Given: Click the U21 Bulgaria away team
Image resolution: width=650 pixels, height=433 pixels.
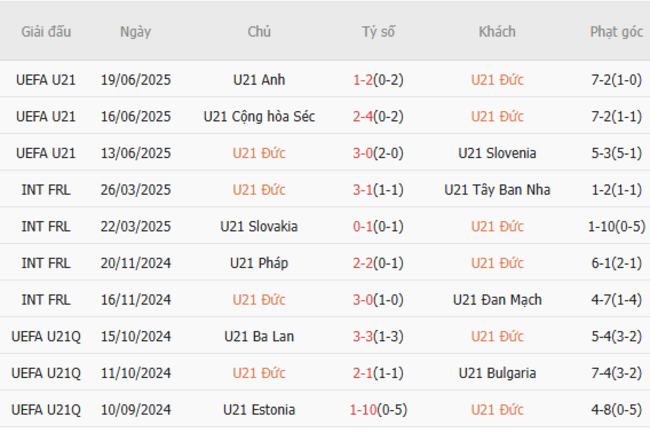Looking at the screenshot, I should (497, 373).
